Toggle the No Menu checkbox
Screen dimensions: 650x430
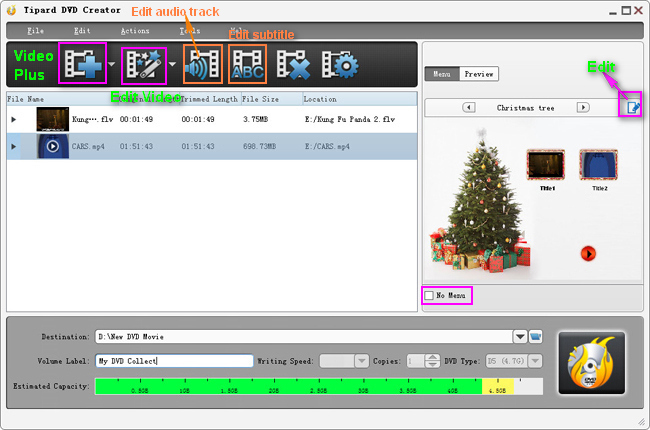click(x=429, y=295)
